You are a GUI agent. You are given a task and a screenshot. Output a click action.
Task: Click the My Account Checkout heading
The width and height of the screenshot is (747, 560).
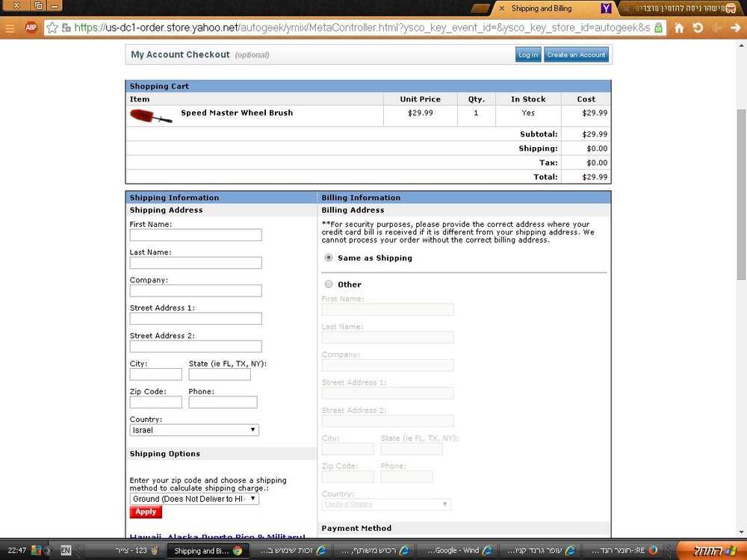pyautogui.click(x=180, y=55)
